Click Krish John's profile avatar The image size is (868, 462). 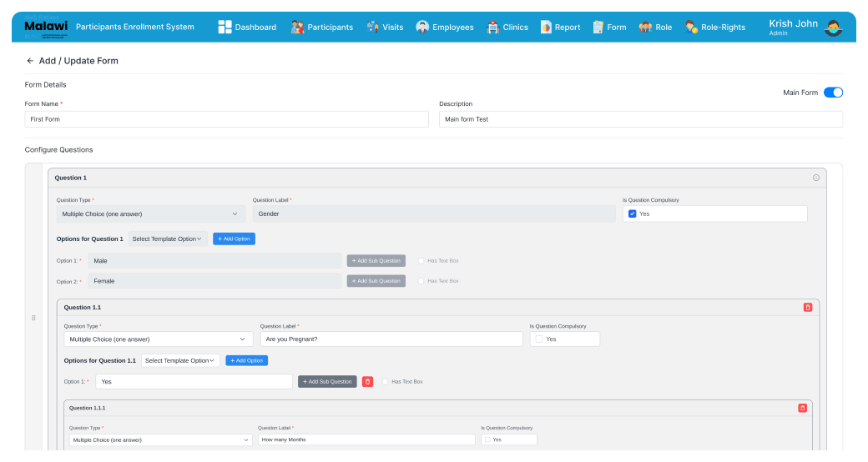point(833,28)
